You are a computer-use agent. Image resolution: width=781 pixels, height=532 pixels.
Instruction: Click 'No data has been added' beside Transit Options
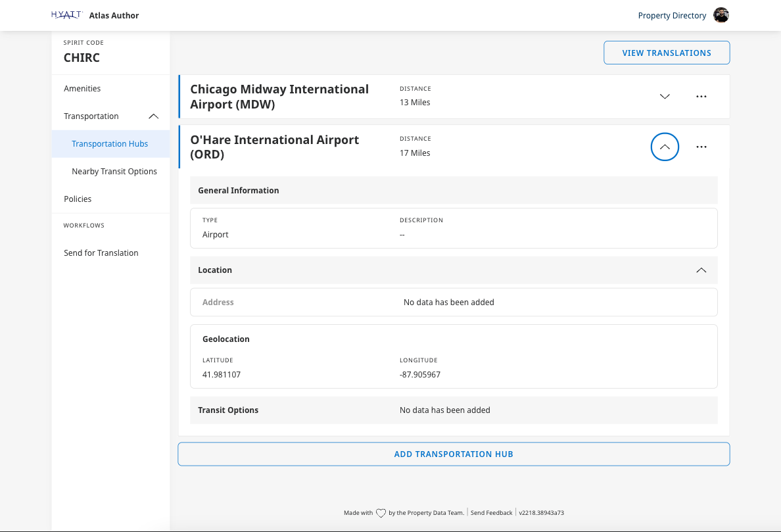pyautogui.click(x=445, y=410)
